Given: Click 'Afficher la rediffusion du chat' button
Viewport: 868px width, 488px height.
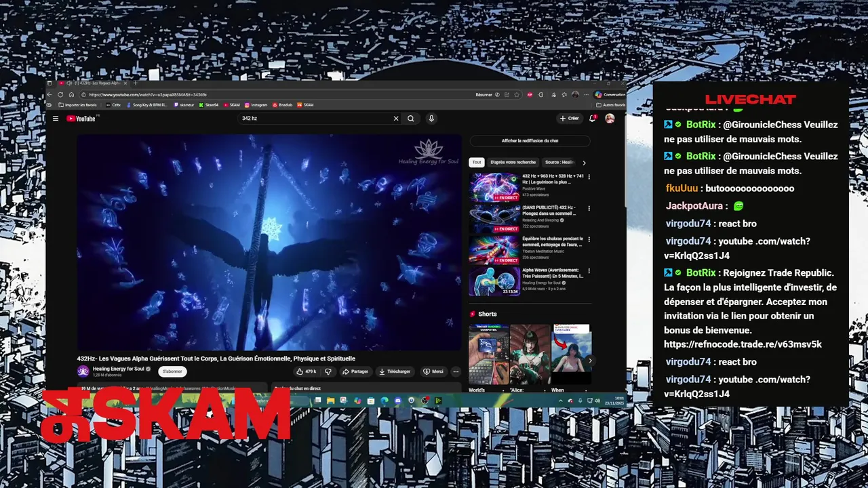Looking at the screenshot, I should tap(530, 141).
